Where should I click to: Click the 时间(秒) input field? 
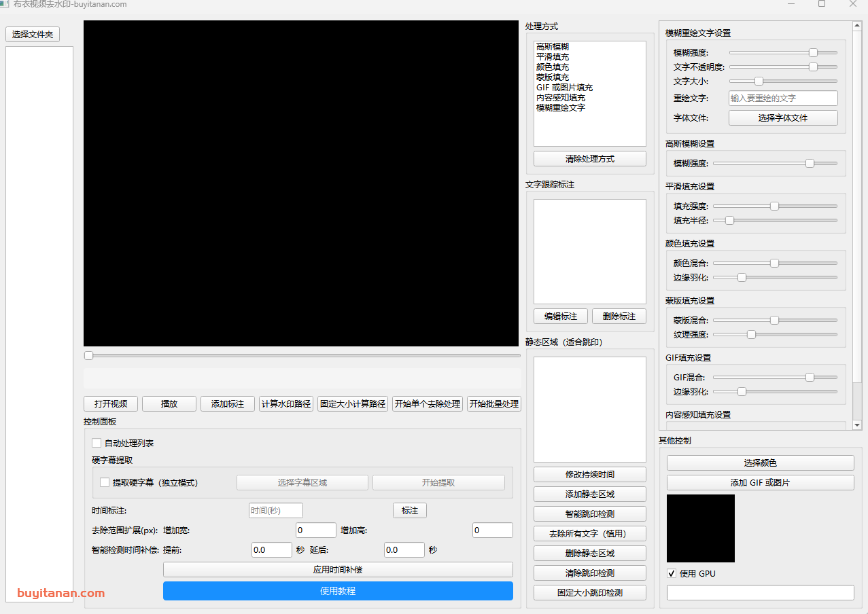click(x=276, y=510)
